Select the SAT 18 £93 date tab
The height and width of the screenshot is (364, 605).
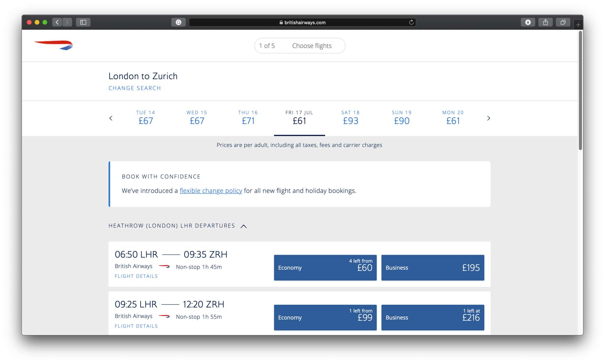pos(351,118)
